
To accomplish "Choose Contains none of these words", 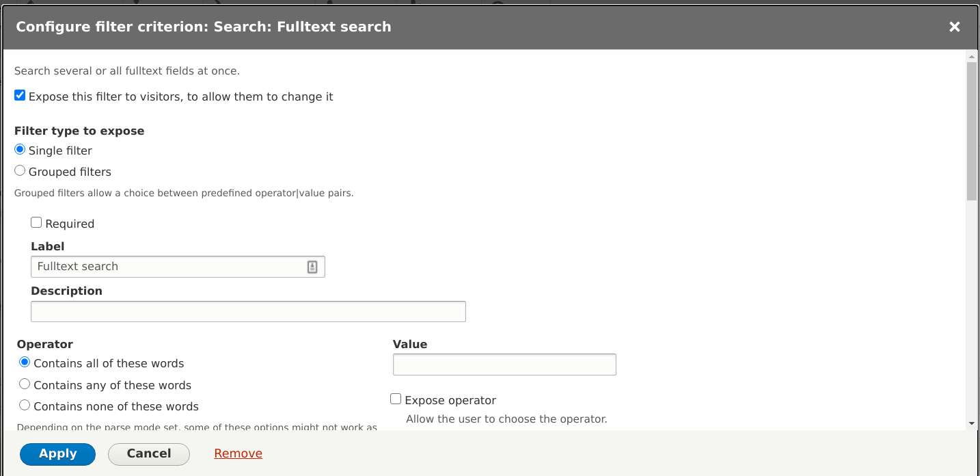I will 25,406.
